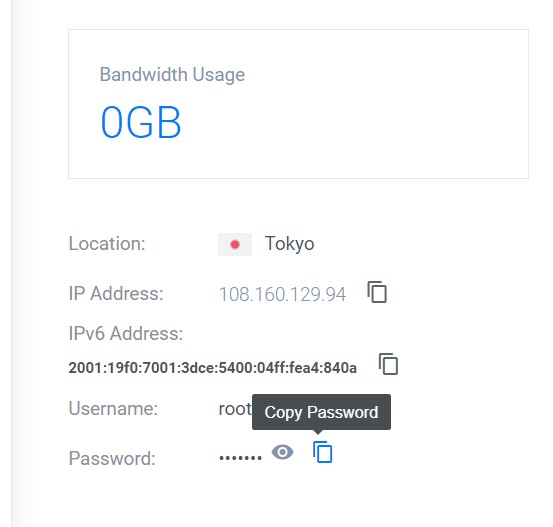Click the root username value
Screen dimensions: 553x527
tap(235, 409)
